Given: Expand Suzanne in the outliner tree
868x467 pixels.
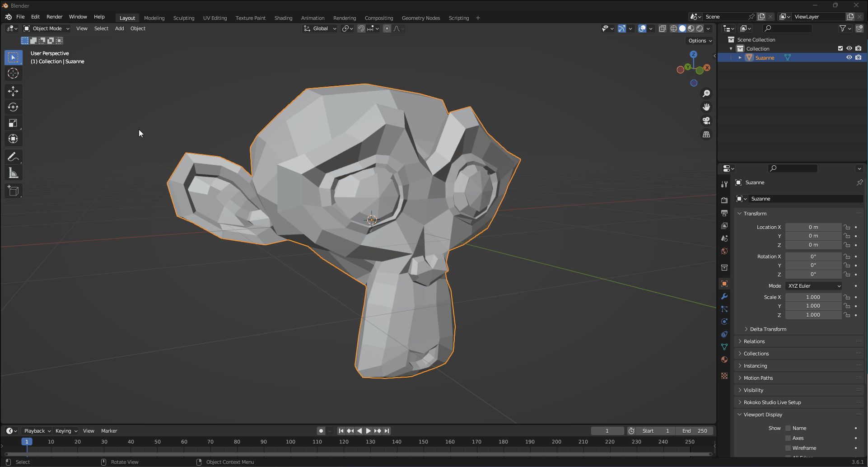Looking at the screenshot, I should coord(740,57).
